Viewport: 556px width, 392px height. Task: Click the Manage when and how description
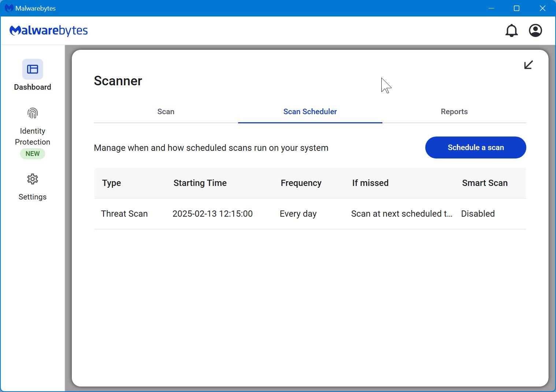[211, 148]
